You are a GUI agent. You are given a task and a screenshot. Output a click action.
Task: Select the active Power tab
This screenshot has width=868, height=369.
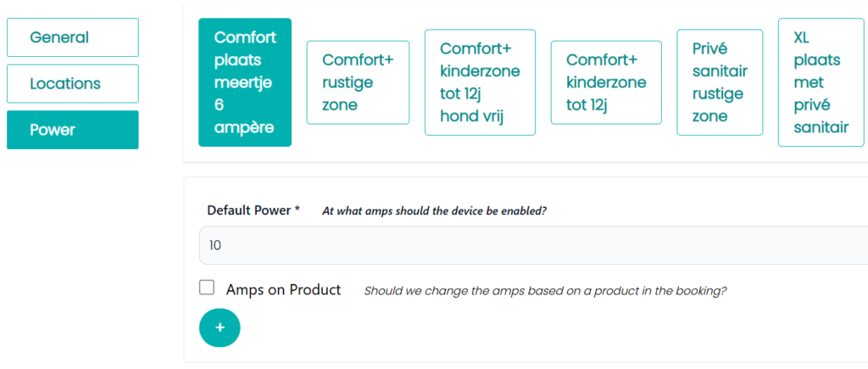click(72, 130)
